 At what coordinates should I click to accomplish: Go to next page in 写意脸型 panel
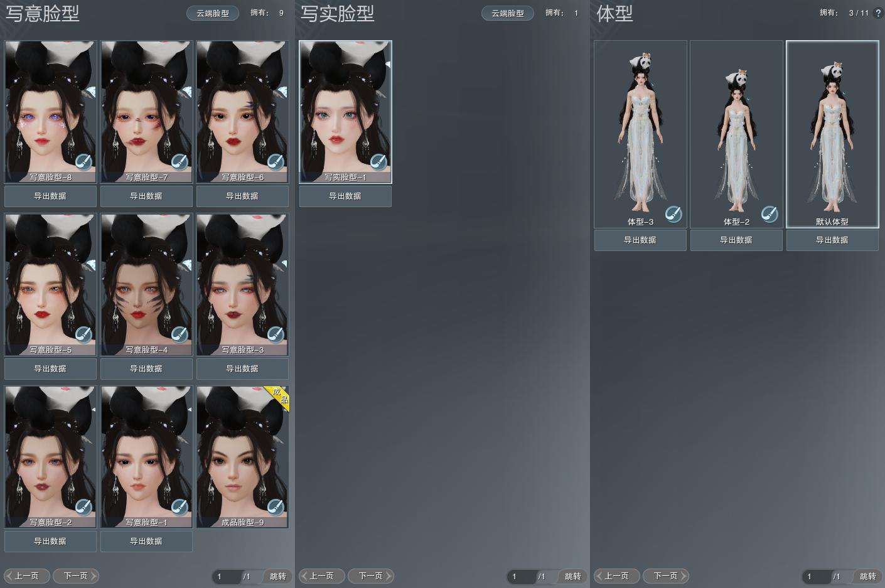click(x=76, y=575)
